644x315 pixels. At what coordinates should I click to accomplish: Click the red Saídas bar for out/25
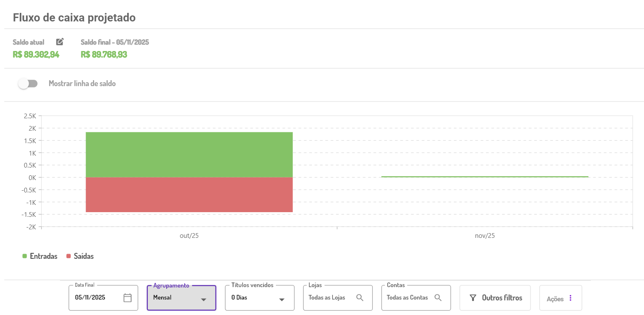point(189,195)
